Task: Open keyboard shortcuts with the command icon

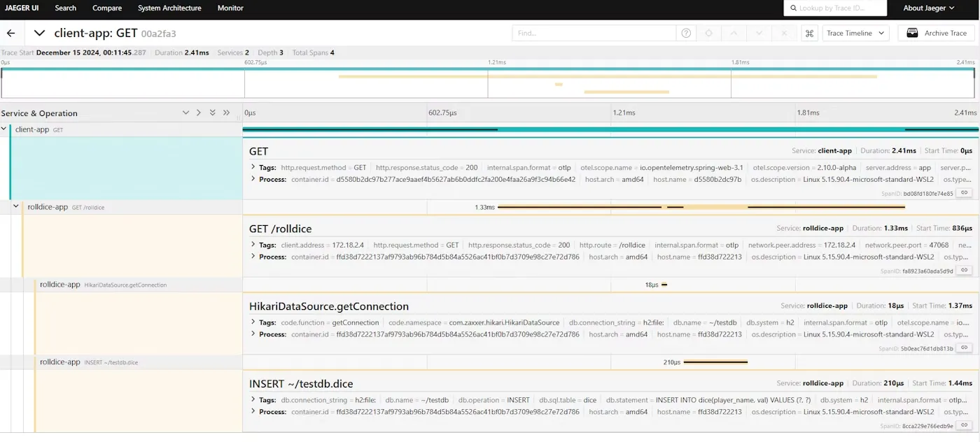Action: (x=810, y=34)
